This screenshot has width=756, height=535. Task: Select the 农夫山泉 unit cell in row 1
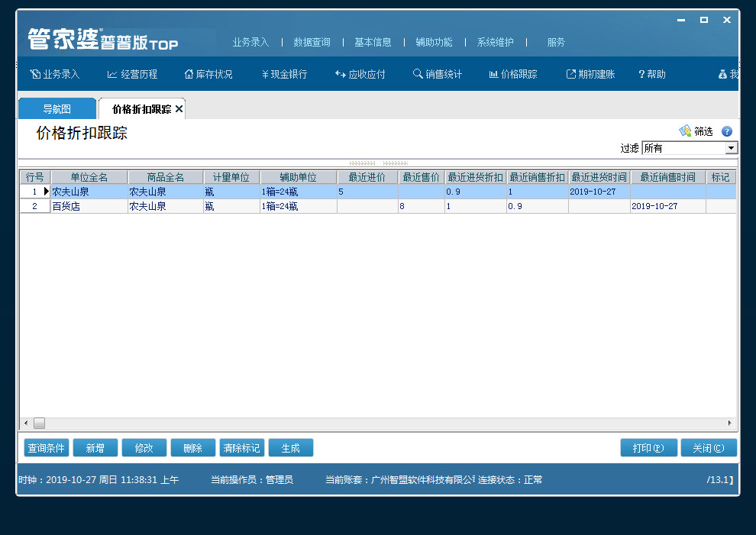pos(89,192)
